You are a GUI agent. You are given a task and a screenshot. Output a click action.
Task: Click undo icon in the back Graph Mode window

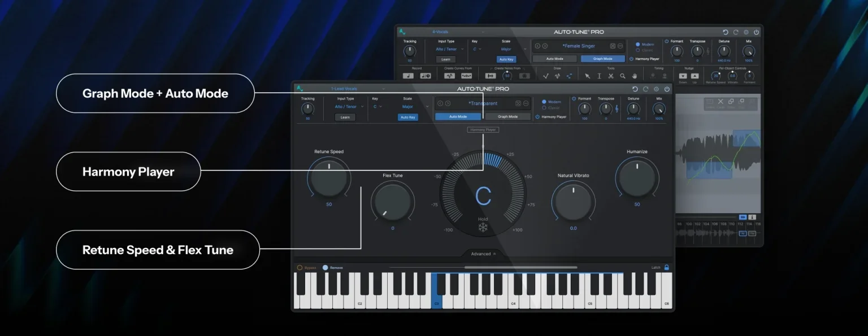[x=726, y=32]
